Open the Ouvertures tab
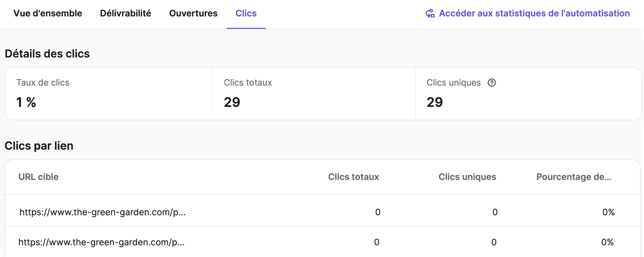 click(x=193, y=13)
